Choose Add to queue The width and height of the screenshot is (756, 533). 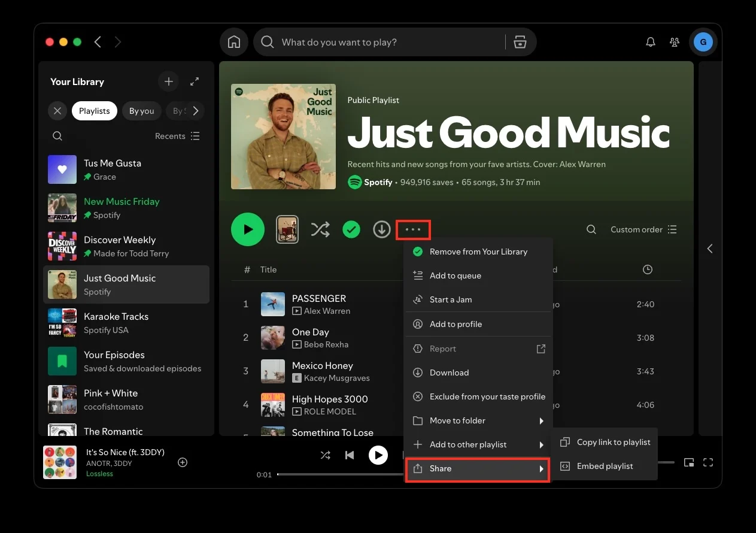click(478, 275)
